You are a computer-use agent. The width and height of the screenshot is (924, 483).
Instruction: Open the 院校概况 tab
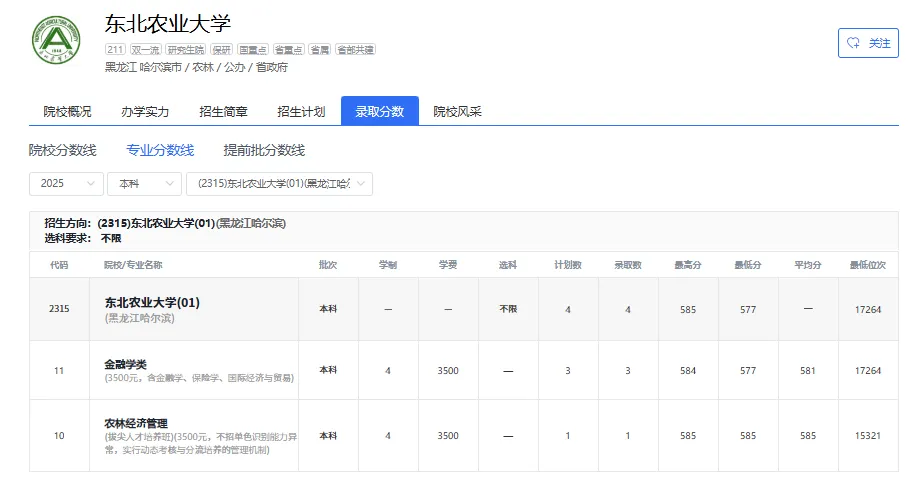click(67, 111)
